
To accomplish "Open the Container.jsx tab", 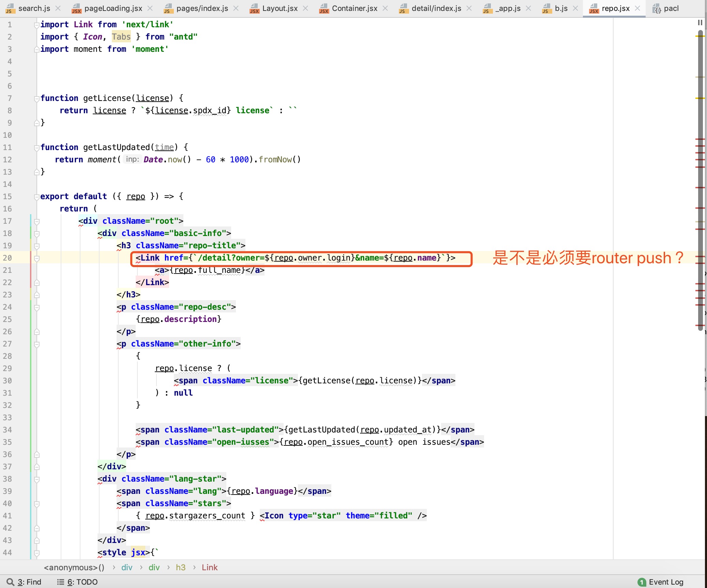I will pos(354,8).
